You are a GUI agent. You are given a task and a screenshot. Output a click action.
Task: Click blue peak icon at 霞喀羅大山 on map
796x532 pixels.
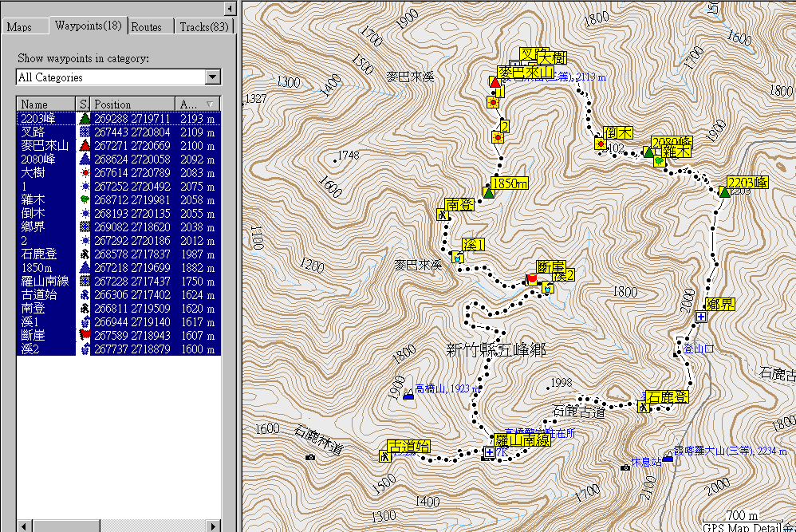tap(668, 457)
